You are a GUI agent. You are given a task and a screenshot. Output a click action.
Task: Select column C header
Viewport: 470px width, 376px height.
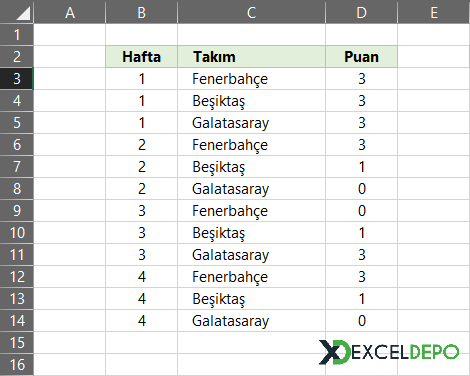pos(252,12)
